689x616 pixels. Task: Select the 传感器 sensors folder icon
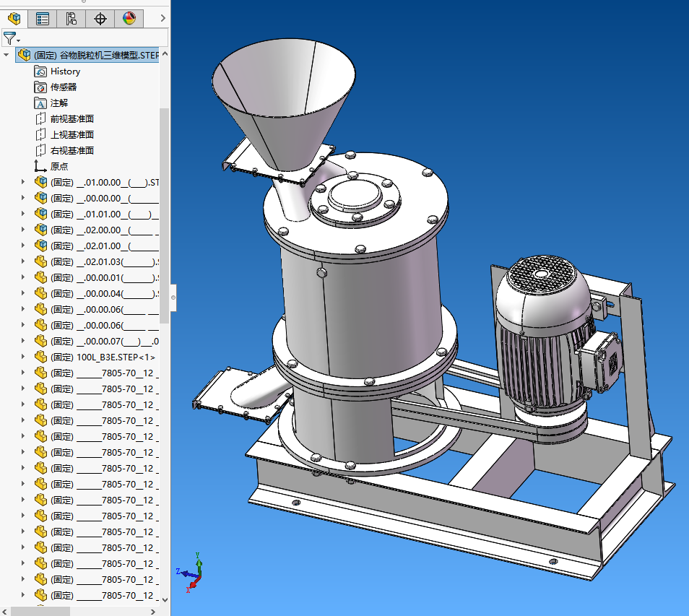(40, 87)
